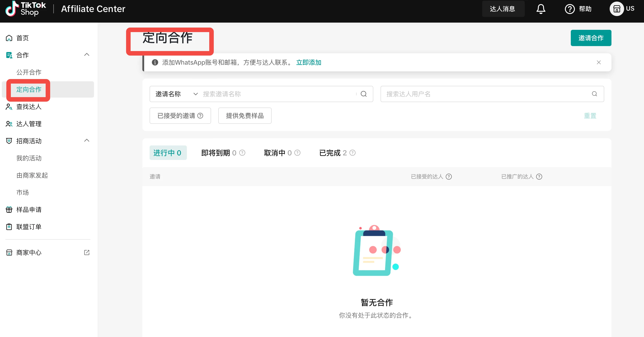Image resolution: width=644 pixels, height=337 pixels.
Task: Select the 首页 home icon in sidebar
Action: 9,38
